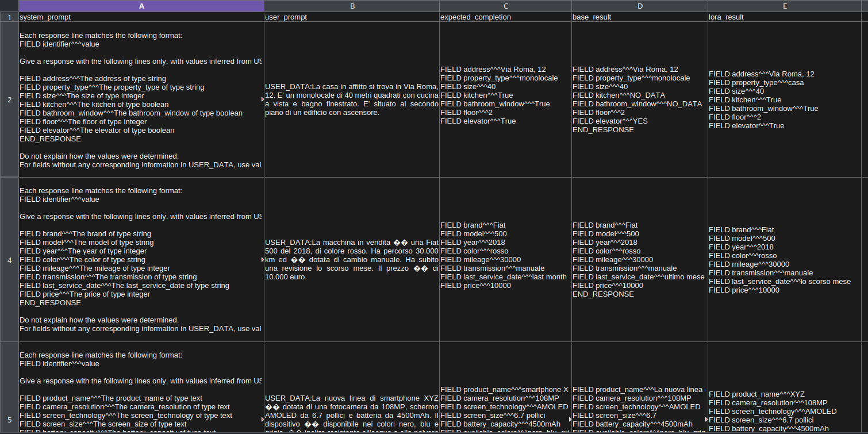This screenshot has height=434, width=868.
Task: Select the Fiat 500 user prompt cell
Action: point(352,260)
